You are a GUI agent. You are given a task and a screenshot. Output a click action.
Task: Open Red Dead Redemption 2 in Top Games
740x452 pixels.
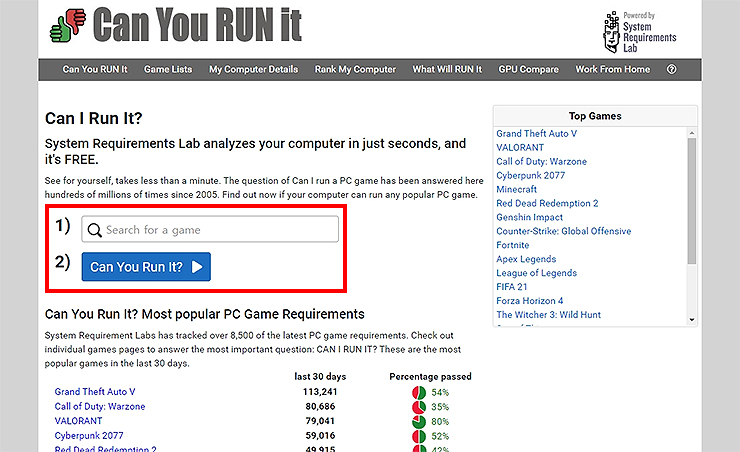point(547,203)
